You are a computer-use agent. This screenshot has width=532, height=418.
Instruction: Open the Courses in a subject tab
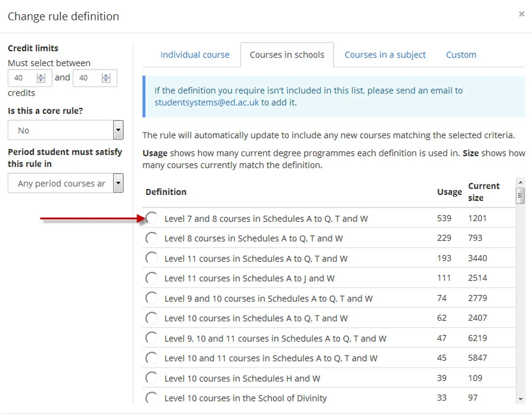click(385, 55)
